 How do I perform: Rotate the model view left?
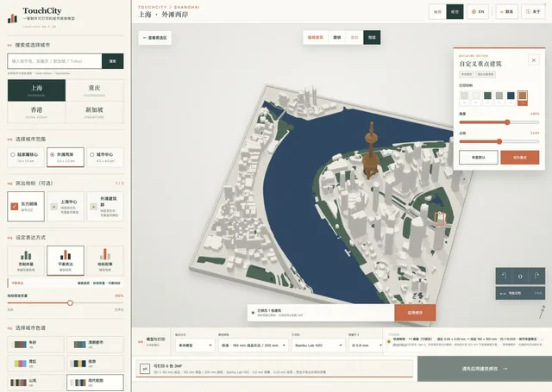(504, 276)
